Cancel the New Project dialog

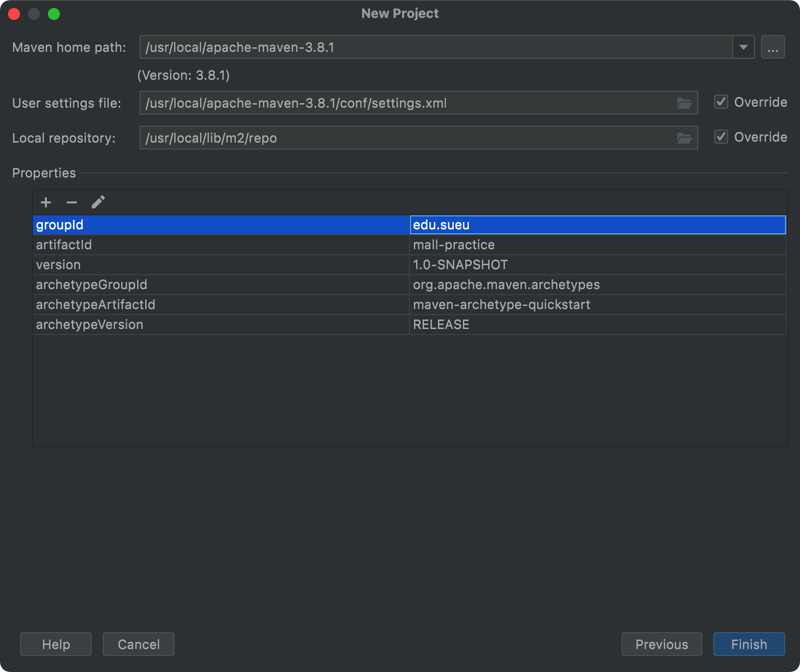[x=139, y=644]
